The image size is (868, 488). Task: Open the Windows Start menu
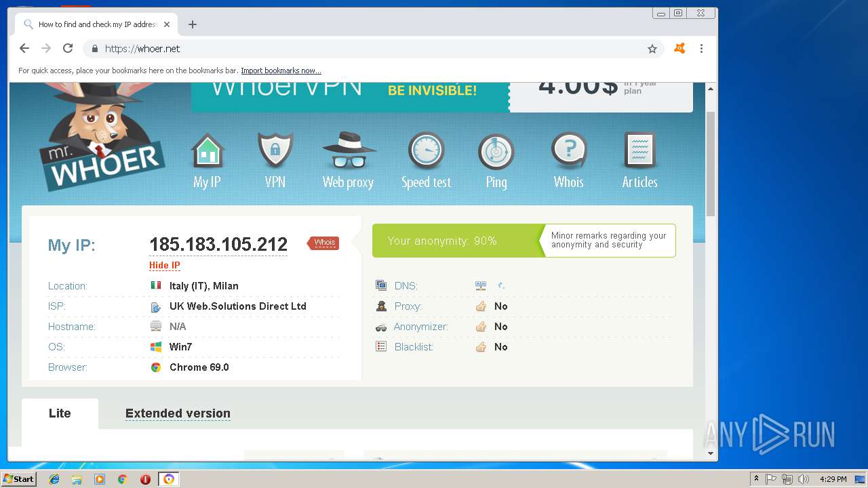(19, 479)
